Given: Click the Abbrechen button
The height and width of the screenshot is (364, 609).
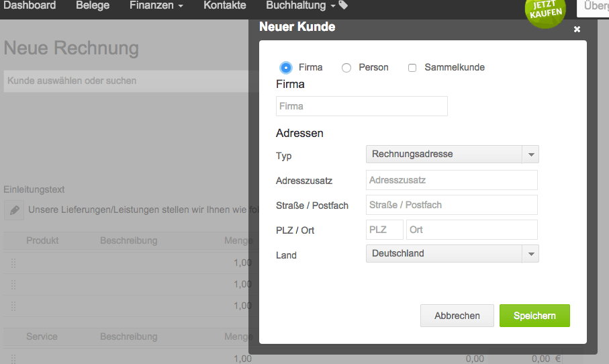Looking at the screenshot, I should [457, 316].
